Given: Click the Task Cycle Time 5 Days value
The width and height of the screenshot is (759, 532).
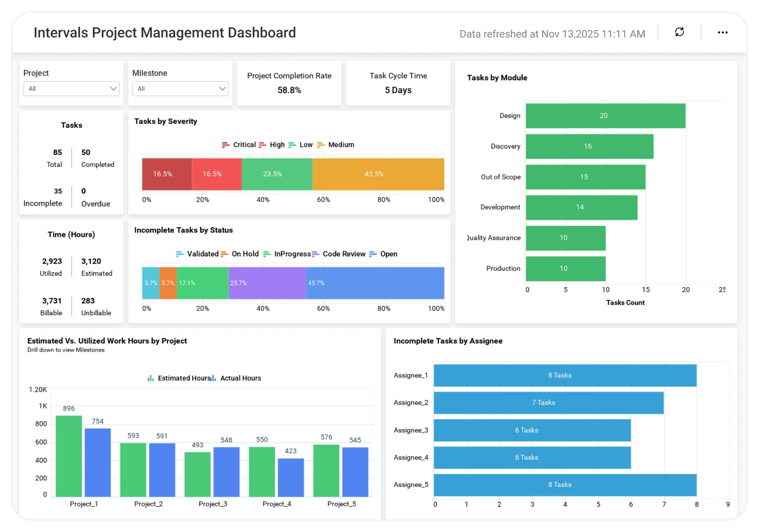Looking at the screenshot, I should coord(398,90).
